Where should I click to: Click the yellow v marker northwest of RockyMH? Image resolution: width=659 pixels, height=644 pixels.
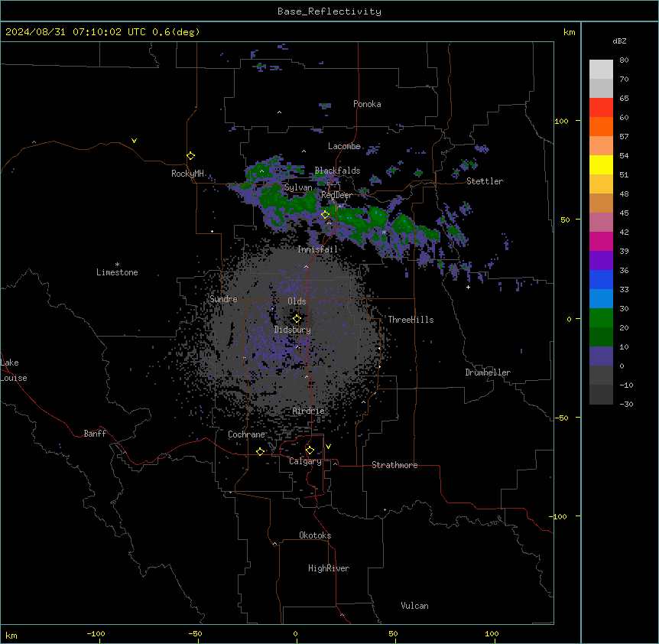[134, 141]
